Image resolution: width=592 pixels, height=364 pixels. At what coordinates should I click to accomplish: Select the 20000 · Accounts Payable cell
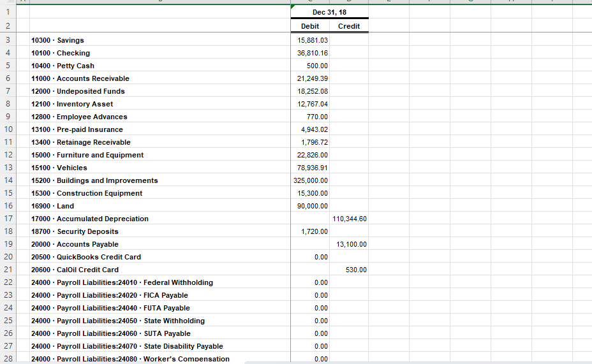point(160,244)
